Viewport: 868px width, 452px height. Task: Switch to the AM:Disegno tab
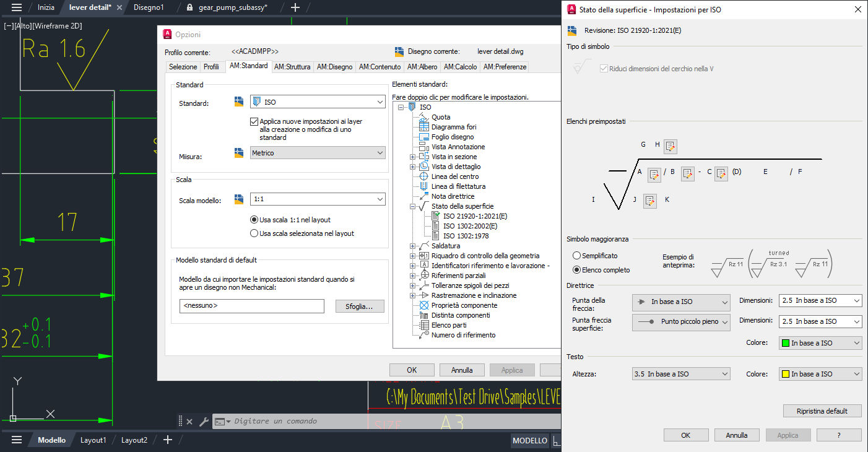[334, 67]
